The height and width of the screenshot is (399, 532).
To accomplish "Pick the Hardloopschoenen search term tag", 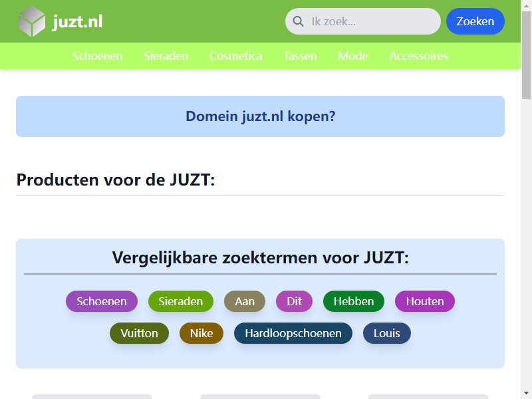I will point(293,333).
